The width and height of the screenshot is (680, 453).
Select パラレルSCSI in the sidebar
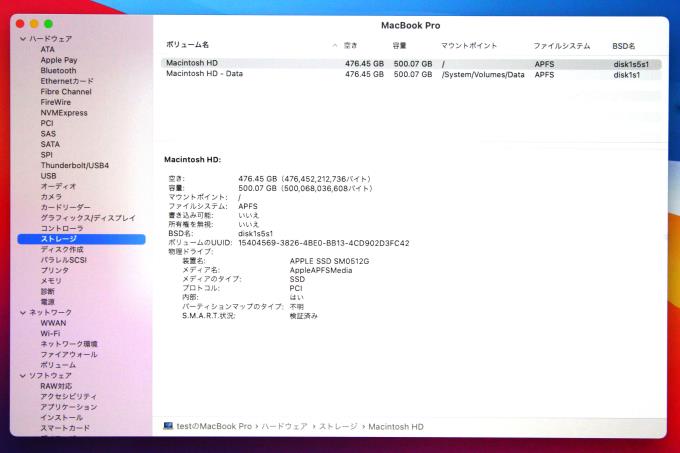coord(63,260)
